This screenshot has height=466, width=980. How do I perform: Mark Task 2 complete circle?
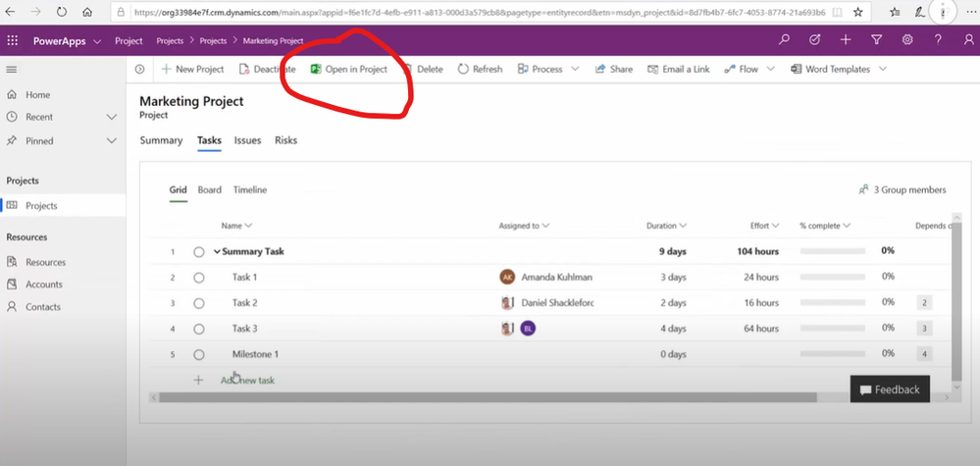tap(199, 303)
